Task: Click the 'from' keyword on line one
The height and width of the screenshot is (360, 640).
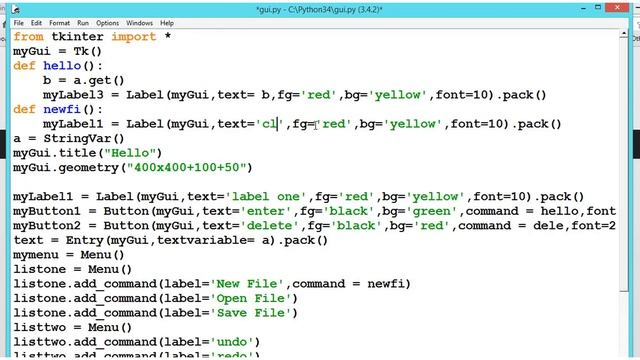Action: pos(28,36)
